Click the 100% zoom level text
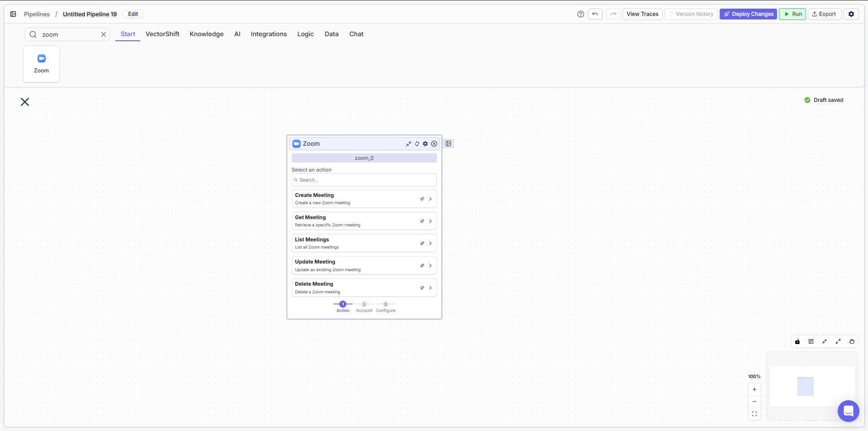 click(754, 377)
